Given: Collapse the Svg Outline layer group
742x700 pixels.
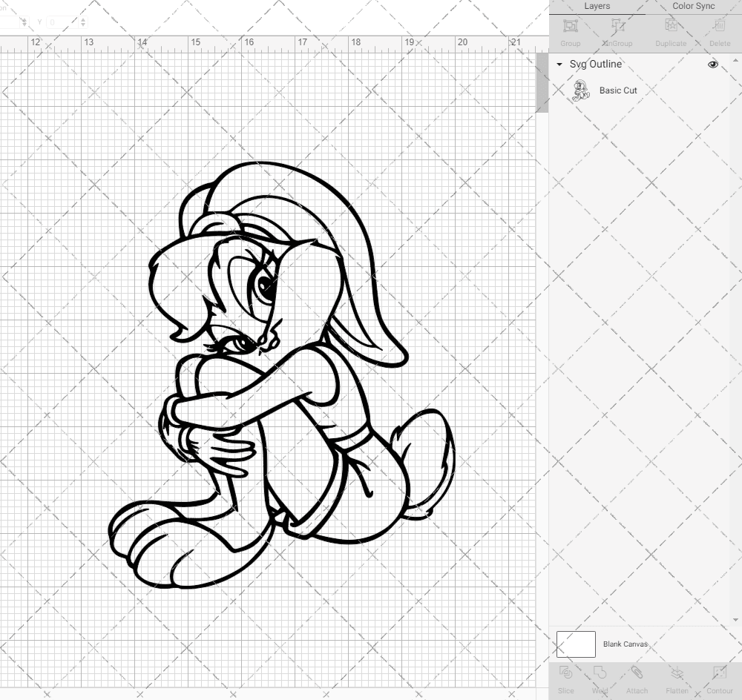Looking at the screenshot, I should (559, 65).
